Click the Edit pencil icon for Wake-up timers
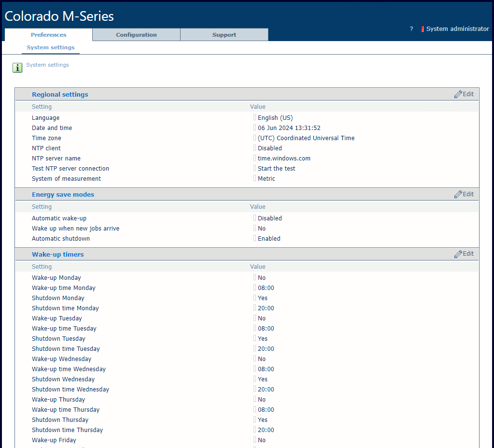494x448 pixels. pos(458,254)
